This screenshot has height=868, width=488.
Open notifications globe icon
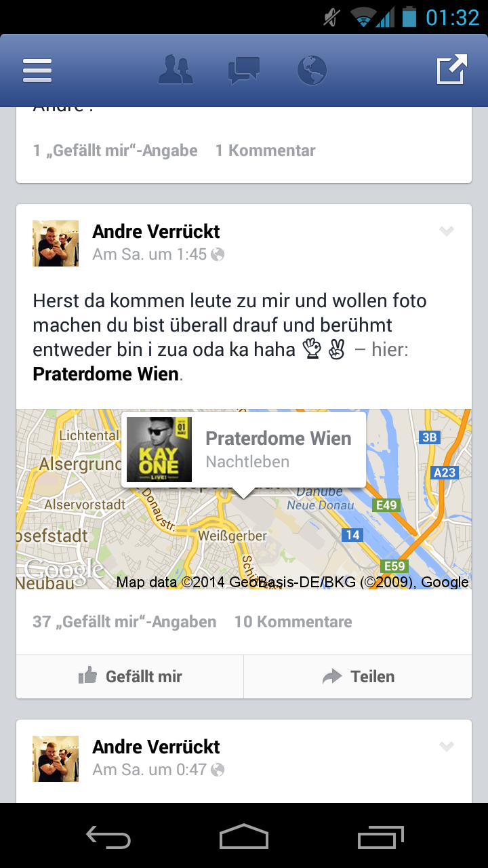pos(312,71)
